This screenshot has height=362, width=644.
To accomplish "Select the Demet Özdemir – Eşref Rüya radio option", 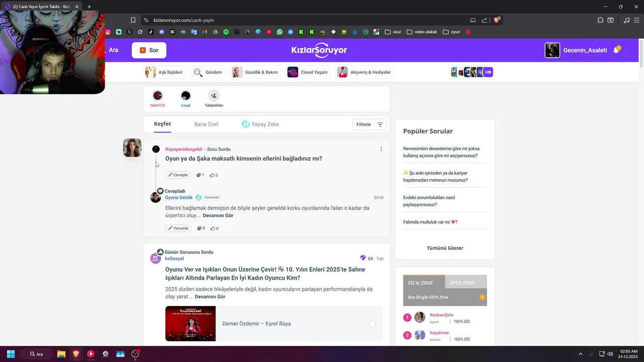I will point(372,324).
